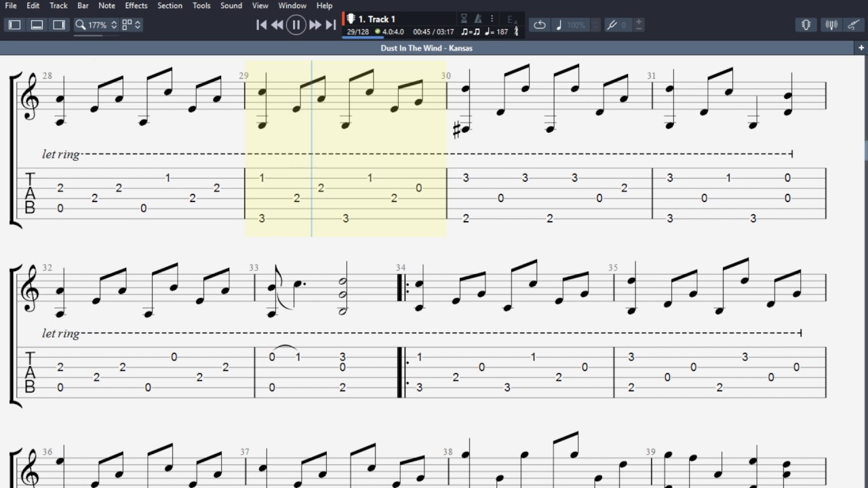Viewport: 868px width, 488px height.
Task: Click the time signature icon in LCD
Action: pyautogui.click(x=516, y=31)
